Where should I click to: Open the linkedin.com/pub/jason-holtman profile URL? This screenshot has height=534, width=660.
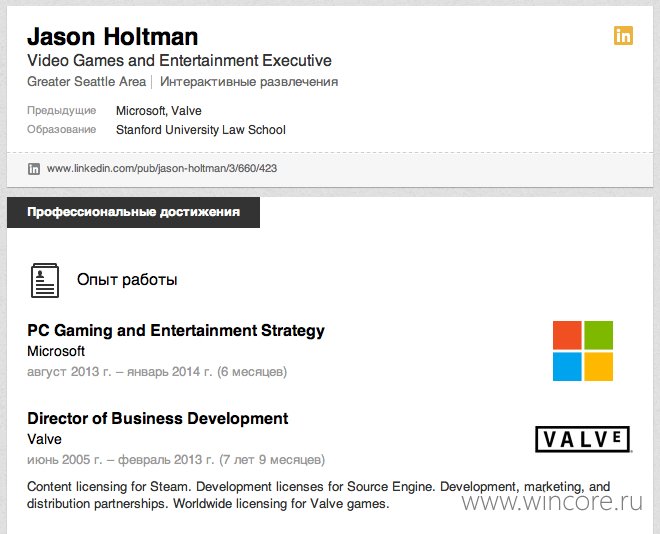(162, 169)
